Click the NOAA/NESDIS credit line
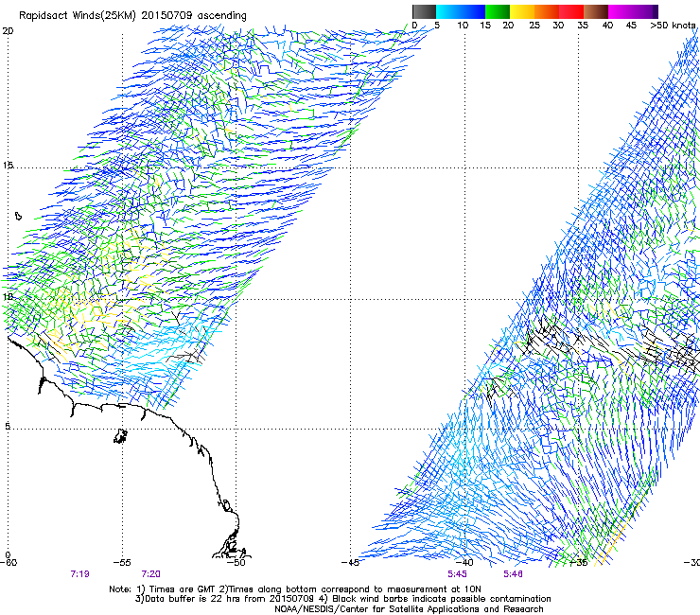 point(409,609)
